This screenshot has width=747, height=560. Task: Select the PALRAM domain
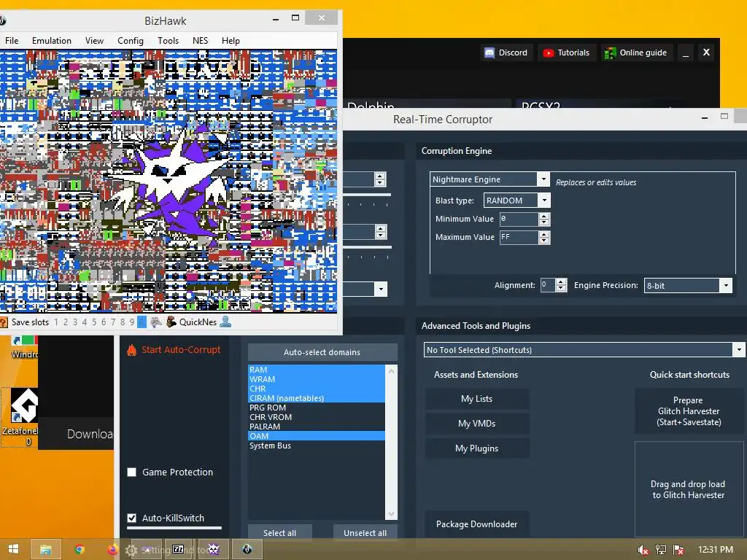pyautogui.click(x=317, y=427)
